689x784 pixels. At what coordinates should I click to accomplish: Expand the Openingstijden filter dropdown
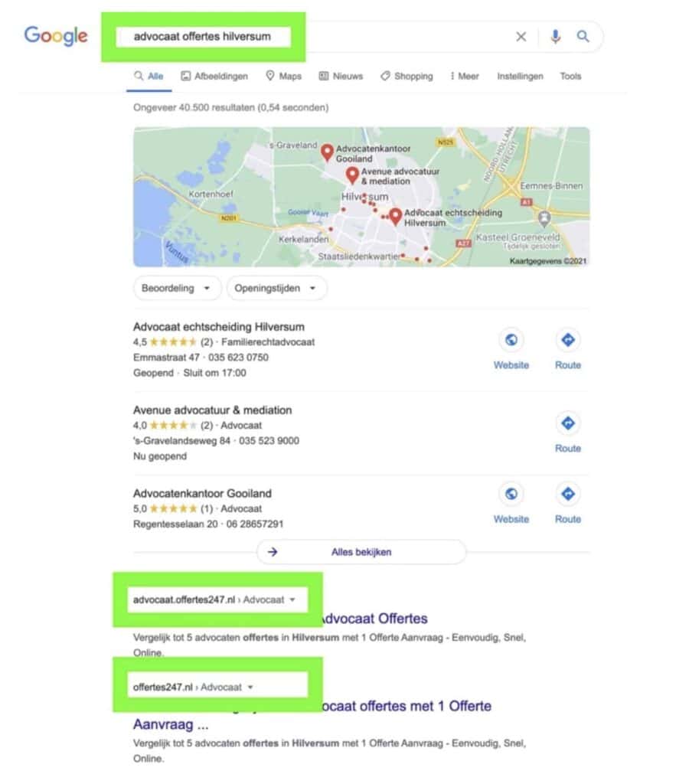(276, 288)
